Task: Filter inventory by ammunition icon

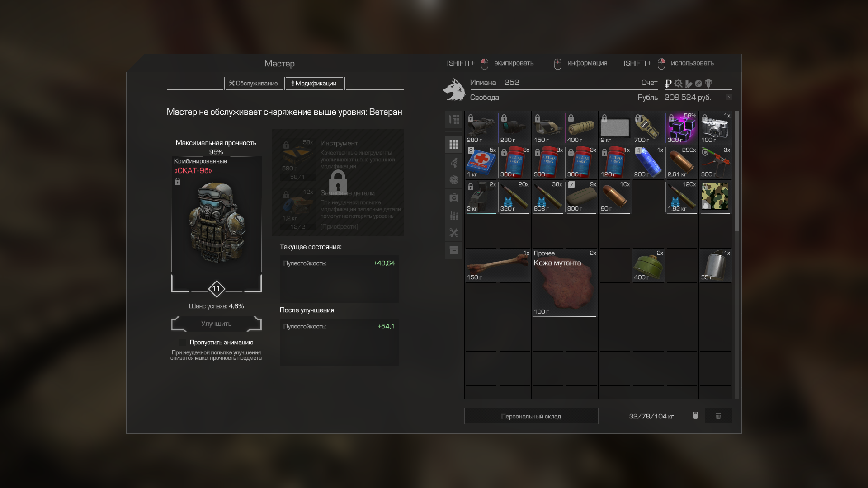Action: coord(454,215)
